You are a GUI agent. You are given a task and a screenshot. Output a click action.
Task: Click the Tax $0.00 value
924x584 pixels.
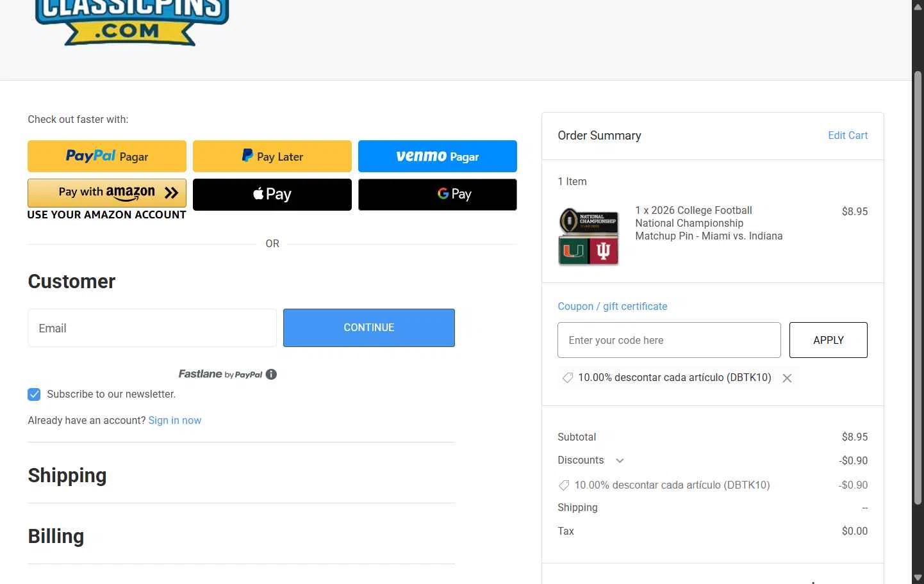(855, 531)
